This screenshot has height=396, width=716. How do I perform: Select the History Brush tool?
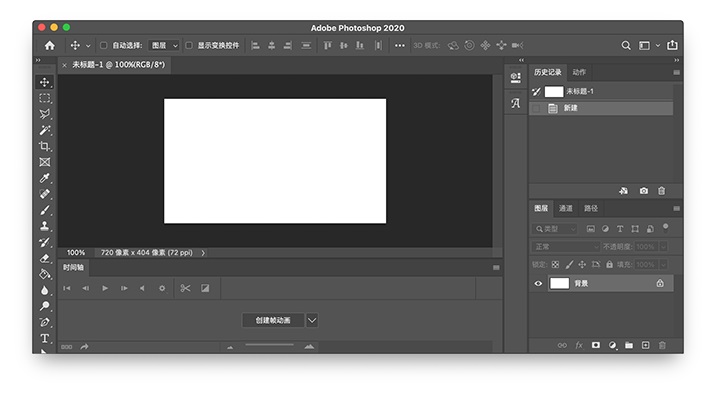coord(44,242)
